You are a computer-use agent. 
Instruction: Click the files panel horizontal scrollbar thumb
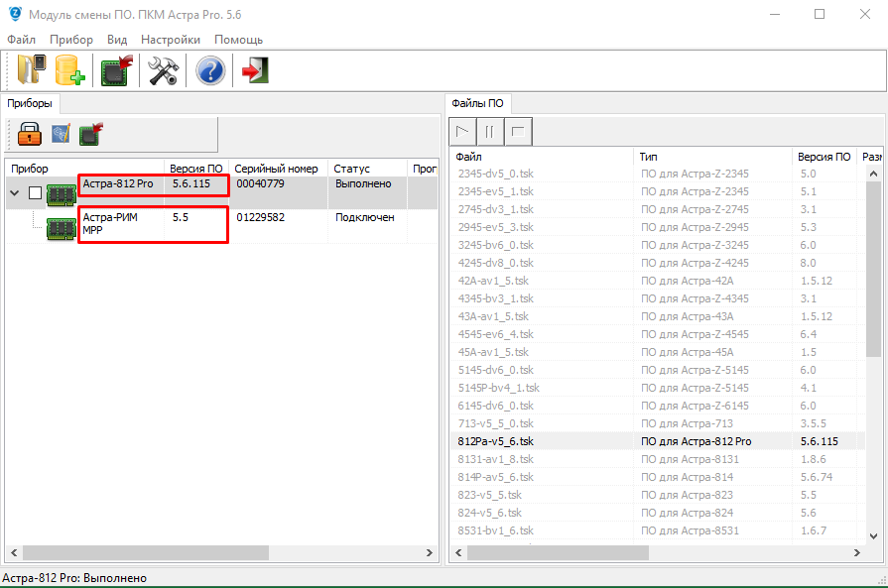pos(558,552)
